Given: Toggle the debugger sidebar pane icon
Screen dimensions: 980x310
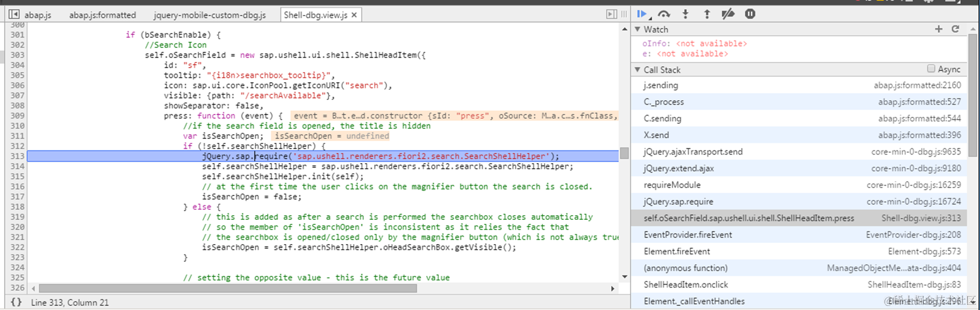Looking at the screenshot, I should point(612,14).
